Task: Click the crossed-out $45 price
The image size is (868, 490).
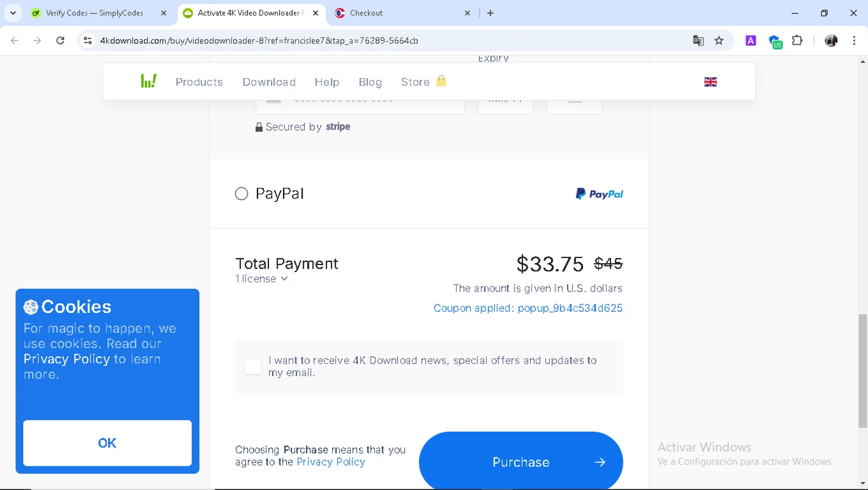Action: point(608,264)
